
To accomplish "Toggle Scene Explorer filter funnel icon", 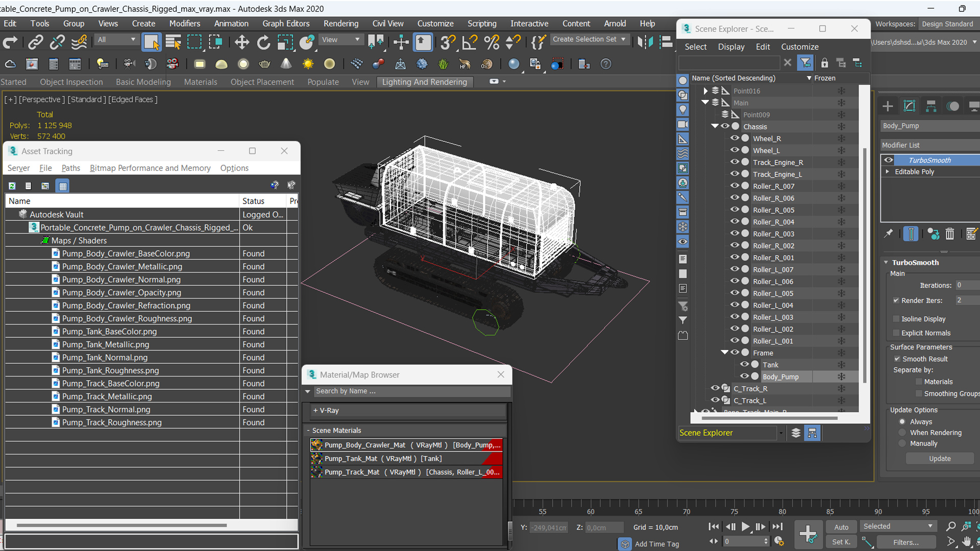I will click(805, 63).
